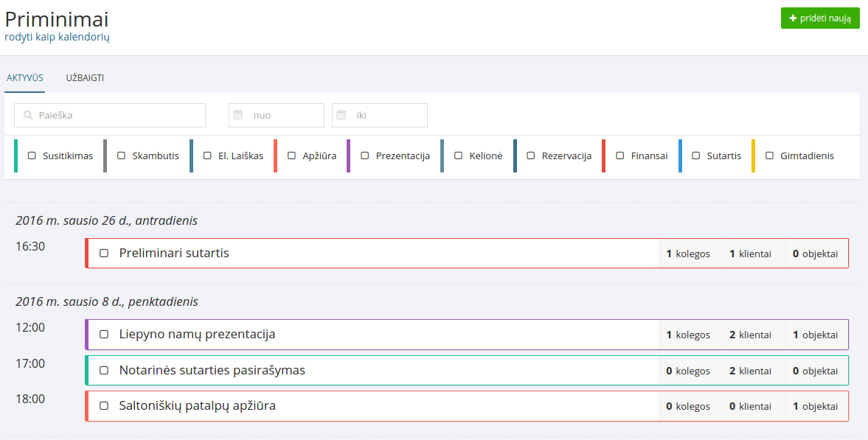Mark the Preliminari sutartis reminder as done
This screenshot has width=868, height=440.
click(104, 254)
